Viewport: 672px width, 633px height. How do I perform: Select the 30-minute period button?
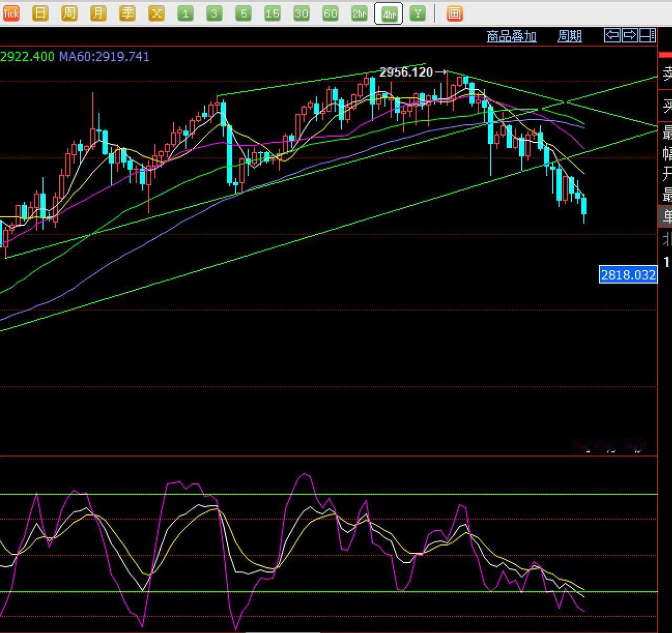pyautogui.click(x=301, y=14)
